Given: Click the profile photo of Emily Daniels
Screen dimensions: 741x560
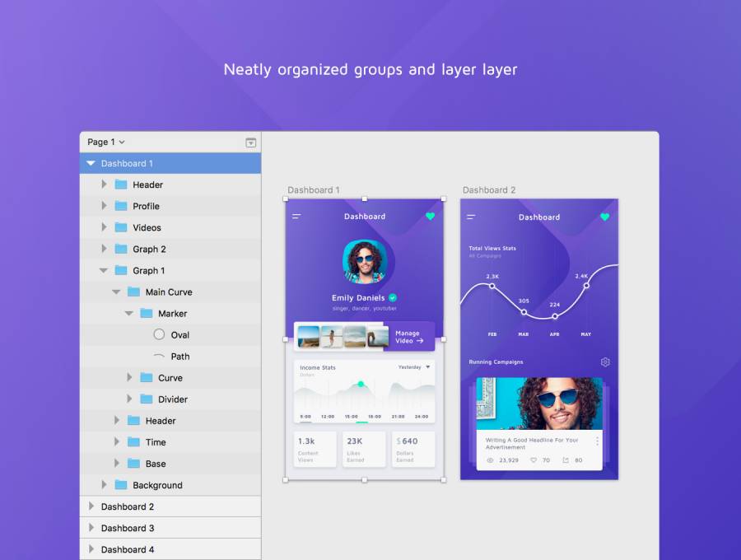Looking at the screenshot, I should click(363, 262).
